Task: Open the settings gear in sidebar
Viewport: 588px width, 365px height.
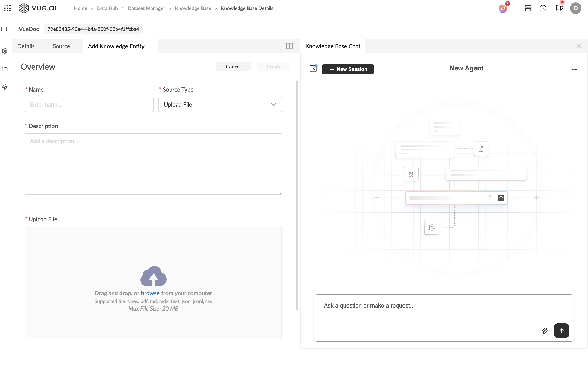Action: pyautogui.click(x=5, y=51)
